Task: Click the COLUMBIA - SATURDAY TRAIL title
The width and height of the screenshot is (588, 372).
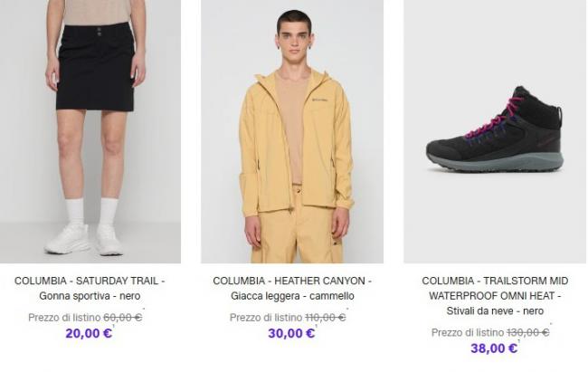Action: (90, 281)
